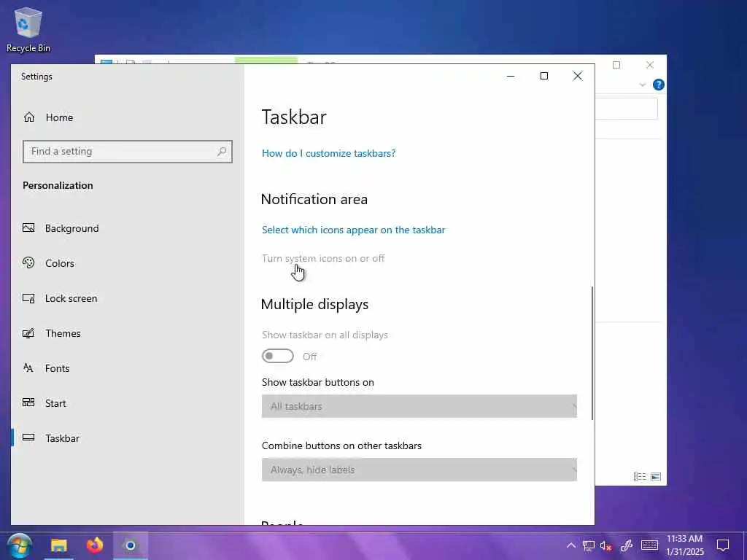
Task: Show hidden tray icons chevron
Action: [570, 545]
